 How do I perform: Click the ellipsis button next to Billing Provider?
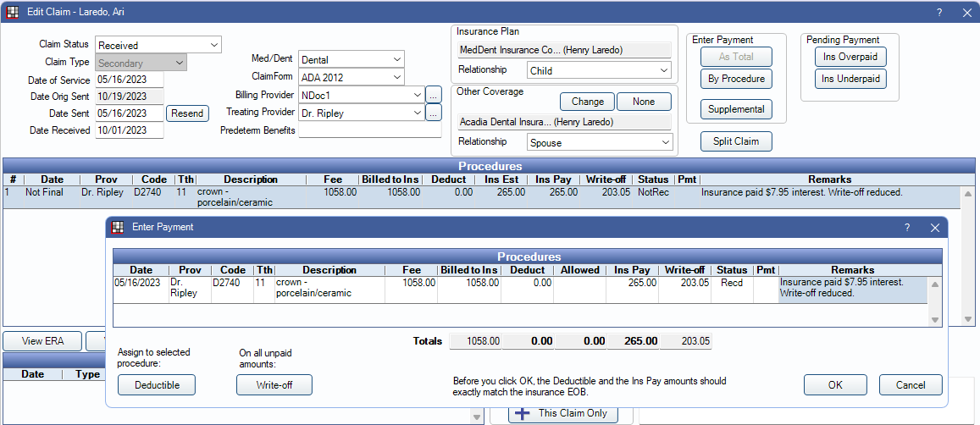pyautogui.click(x=434, y=95)
